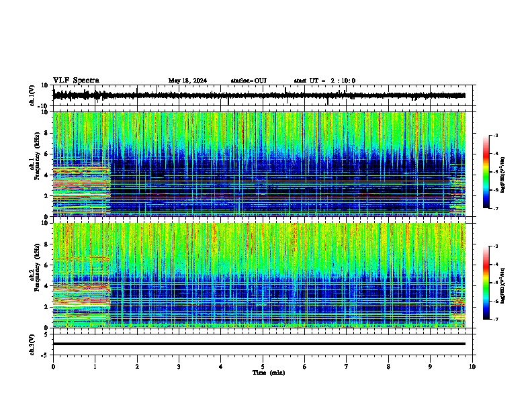Screen dimensions: 532x411
Task: Click the "7" minute tick on Time axis
Action: [347, 367]
